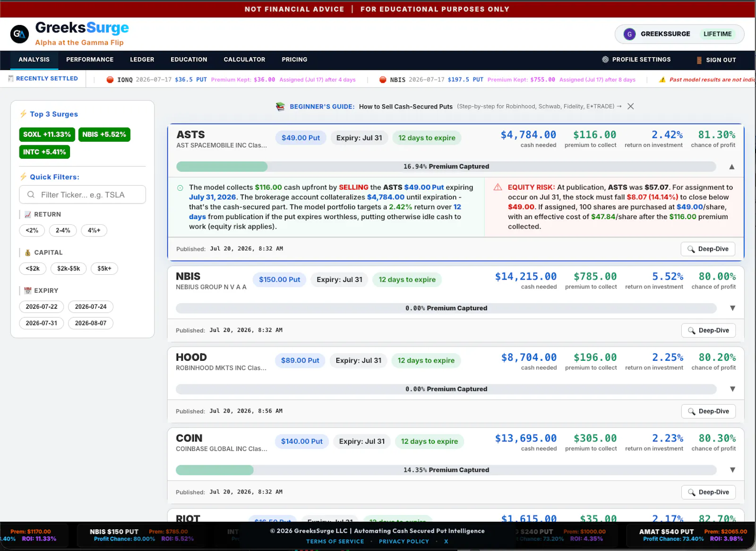Filter capital $5k+
The width and height of the screenshot is (756, 551).
104,269
